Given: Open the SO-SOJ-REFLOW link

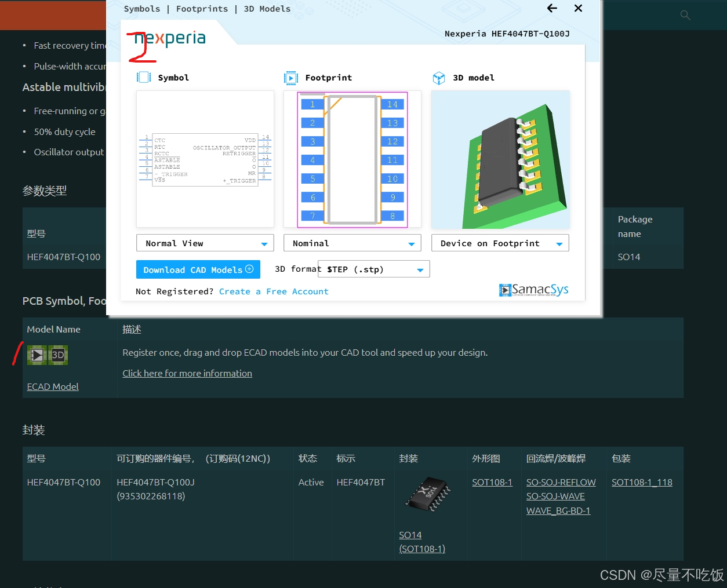Looking at the screenshot, I should tap(561, 482).
